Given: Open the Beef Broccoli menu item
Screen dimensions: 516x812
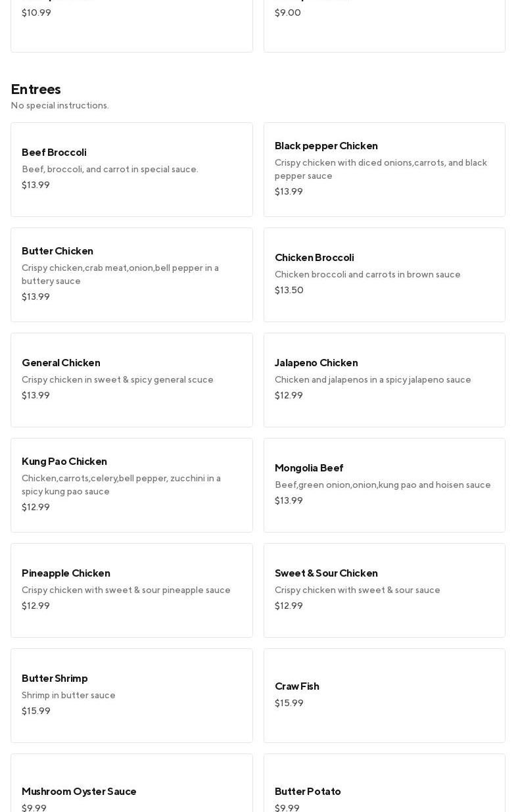Looking at the screenshot, I should [x=131, y=169].
